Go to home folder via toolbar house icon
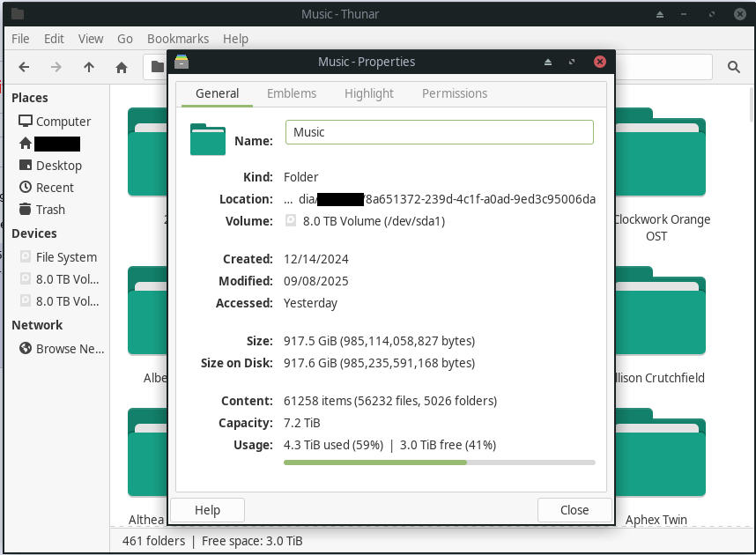The height and width of the screenshot is (555, 756). coord(122,67)
